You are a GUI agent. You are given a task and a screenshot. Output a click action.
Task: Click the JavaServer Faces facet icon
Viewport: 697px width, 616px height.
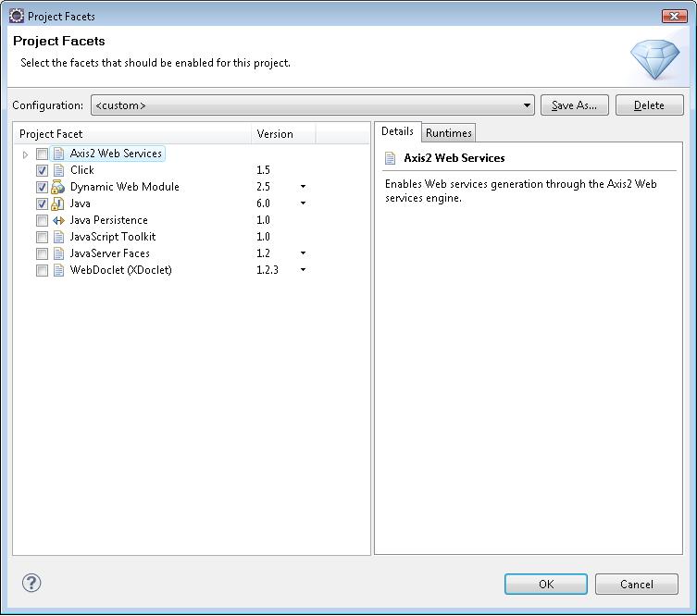(x=58, y=253)
